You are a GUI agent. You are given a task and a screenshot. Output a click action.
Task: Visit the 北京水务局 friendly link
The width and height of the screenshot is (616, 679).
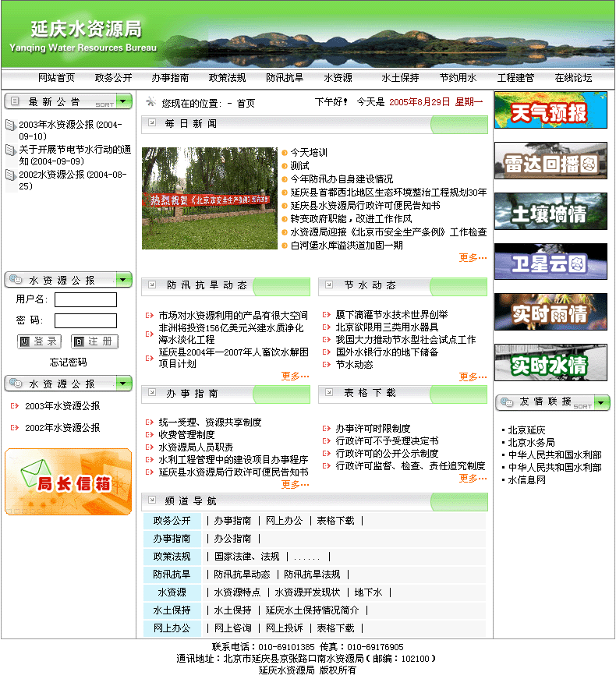click(x=531, y=443)
